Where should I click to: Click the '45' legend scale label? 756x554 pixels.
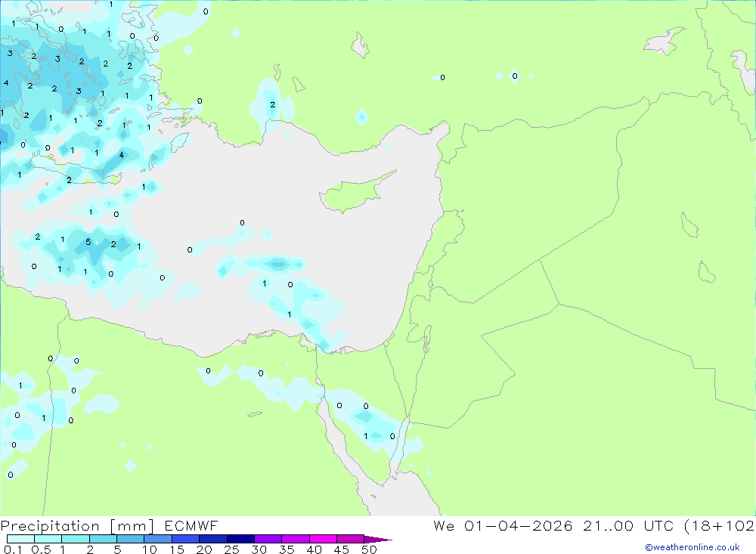pyautogui.click(x=342, y=549)
